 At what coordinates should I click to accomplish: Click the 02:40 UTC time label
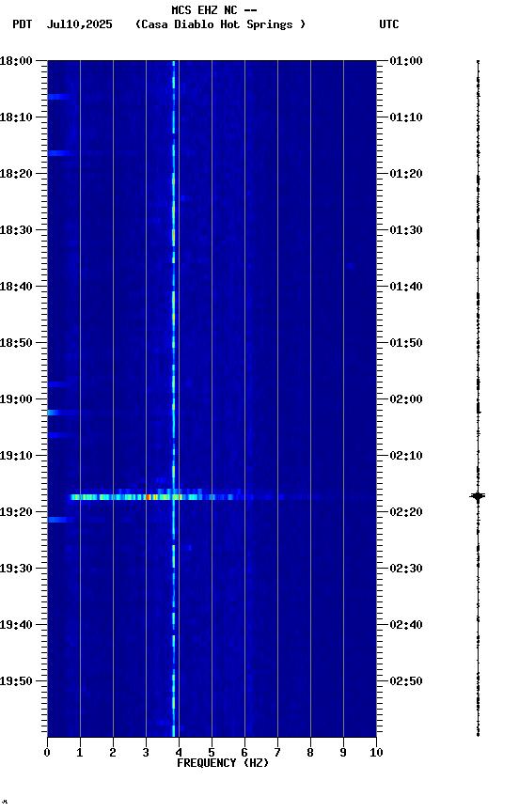point(406,625)
